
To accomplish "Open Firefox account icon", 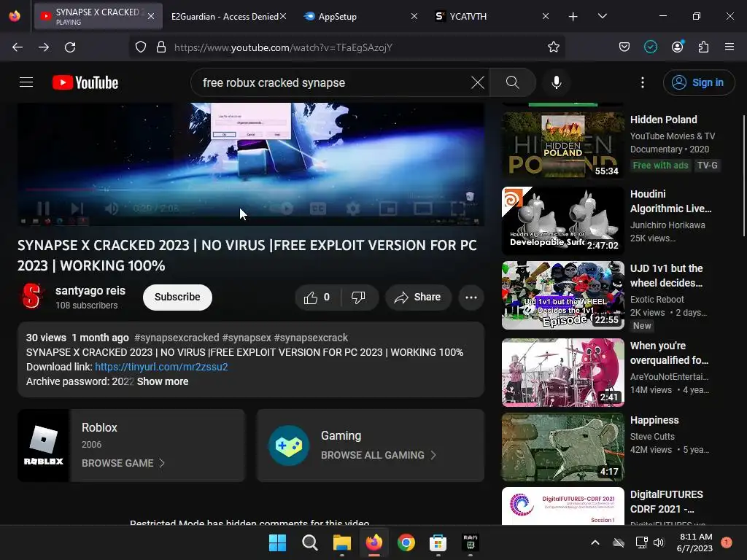I will coord(678,47).
